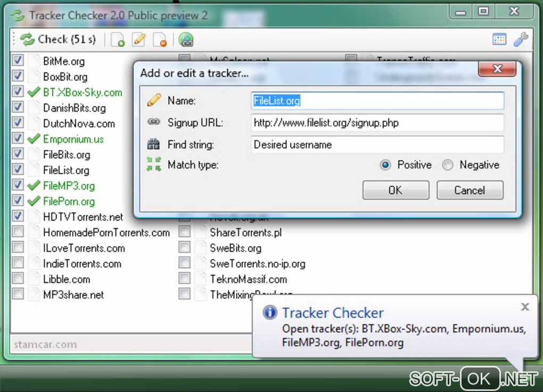Image resolution: width=543 pixels, height=392 pixels.
Task: Select the ShareTorrents.pl tracker entry
Action: tap(246, 233)
